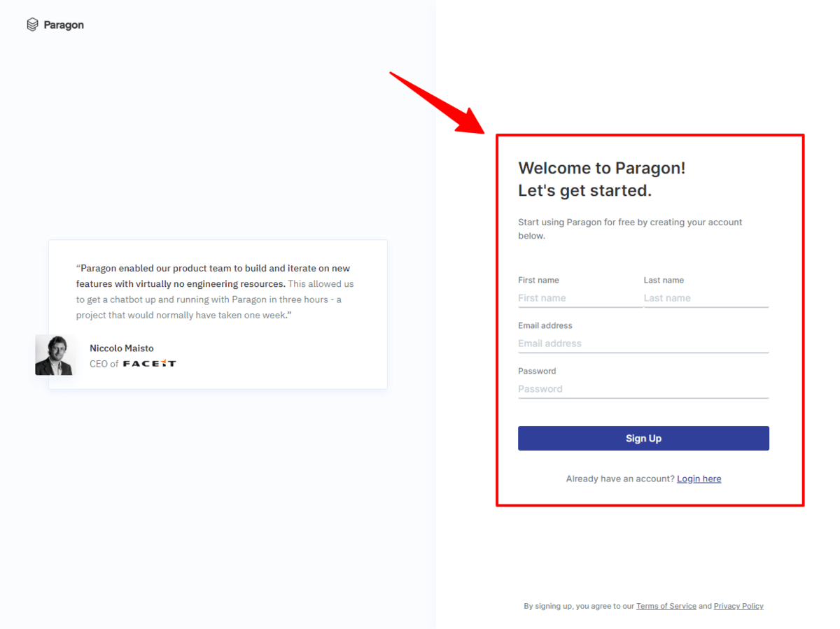840x629 pixels.
Task: Open the Login here link
Action: point(699,479)
